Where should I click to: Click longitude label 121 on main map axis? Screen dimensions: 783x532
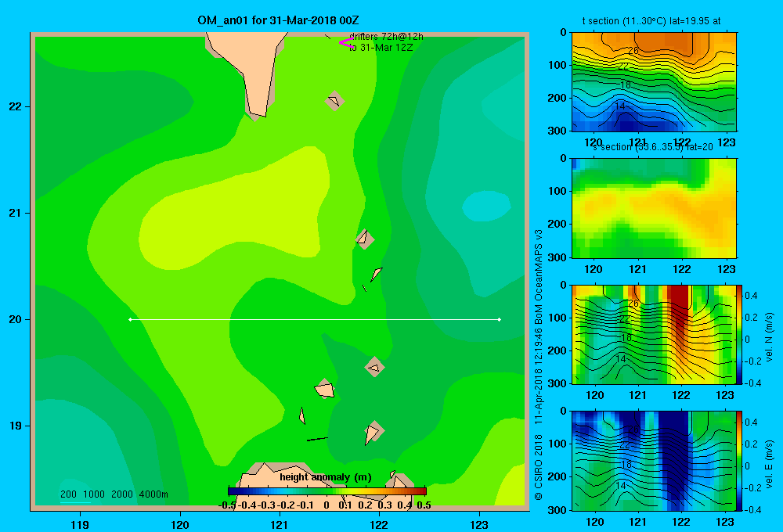[x=280, y=524]
